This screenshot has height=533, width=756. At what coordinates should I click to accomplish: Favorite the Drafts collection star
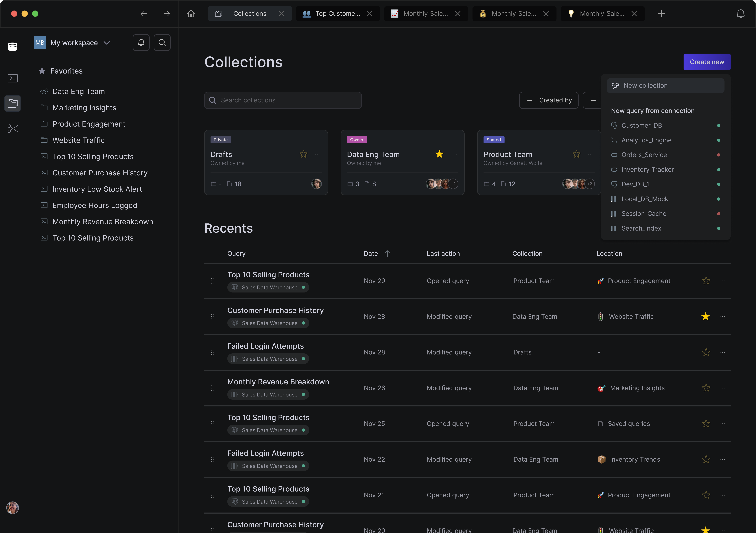point(303,154)
